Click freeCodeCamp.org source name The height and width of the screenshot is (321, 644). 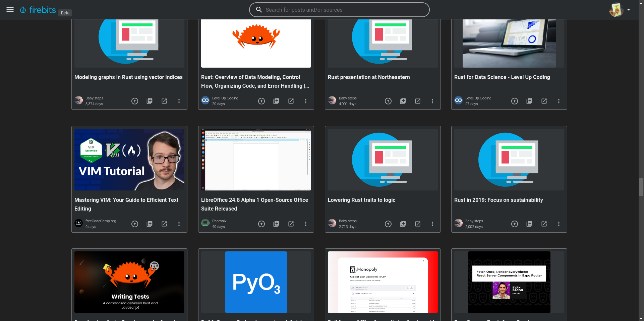pyautogui.click(x=101, y=221)
